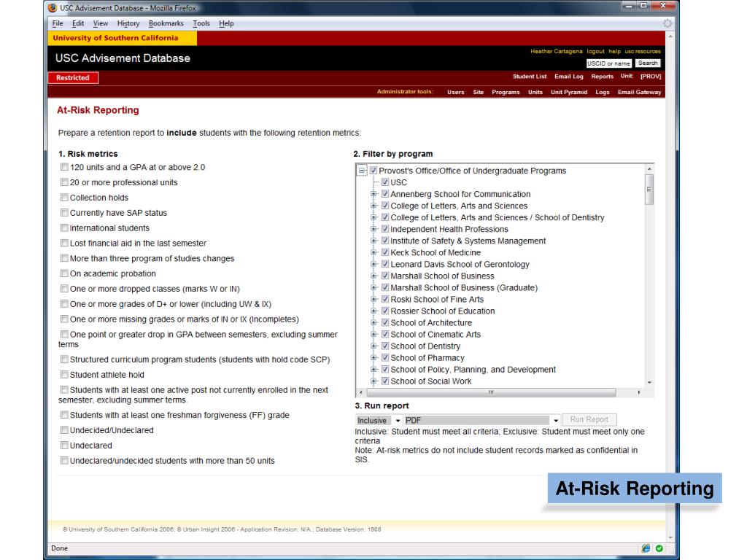Check '120 units and a GPA at or above 2.0'
Viewport: 747px width, 560px height.
[64, 167]
